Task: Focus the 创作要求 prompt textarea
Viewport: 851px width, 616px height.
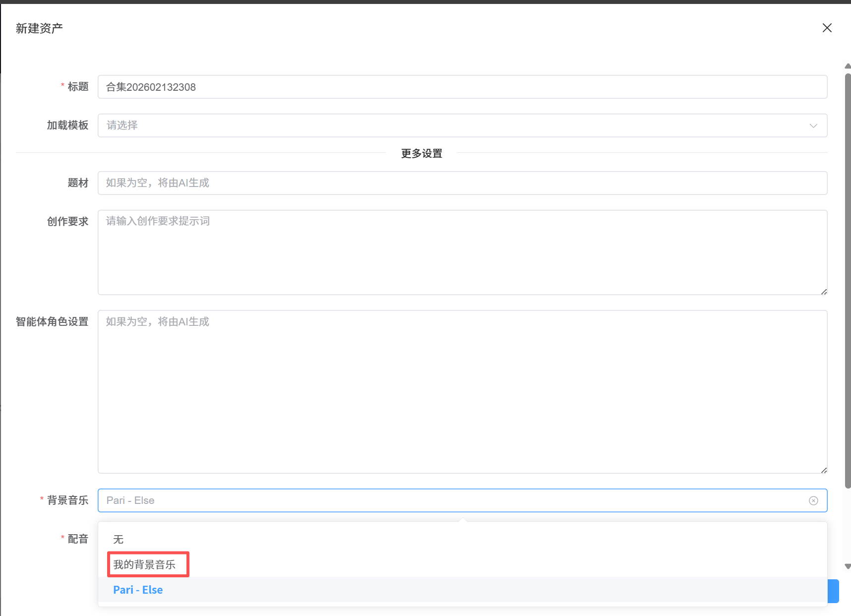Action: point(461,252)
